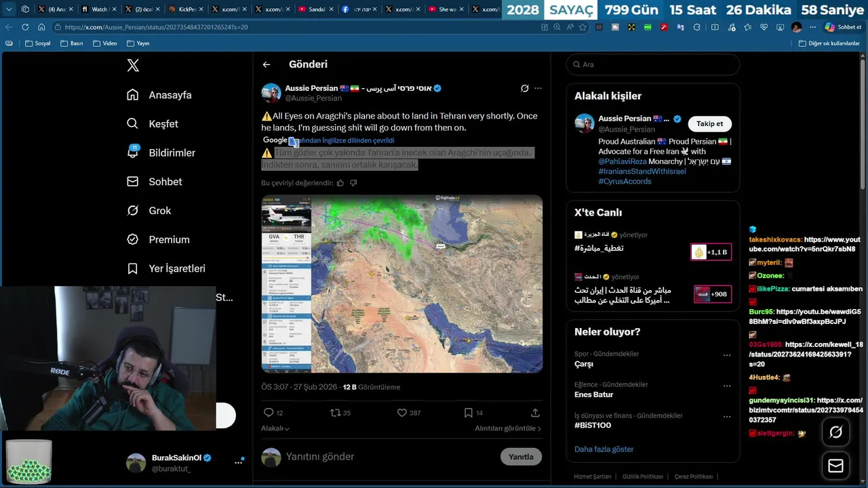Open more options on the post
Viewport: 868px width, 488px height.
tap(538, 88)
